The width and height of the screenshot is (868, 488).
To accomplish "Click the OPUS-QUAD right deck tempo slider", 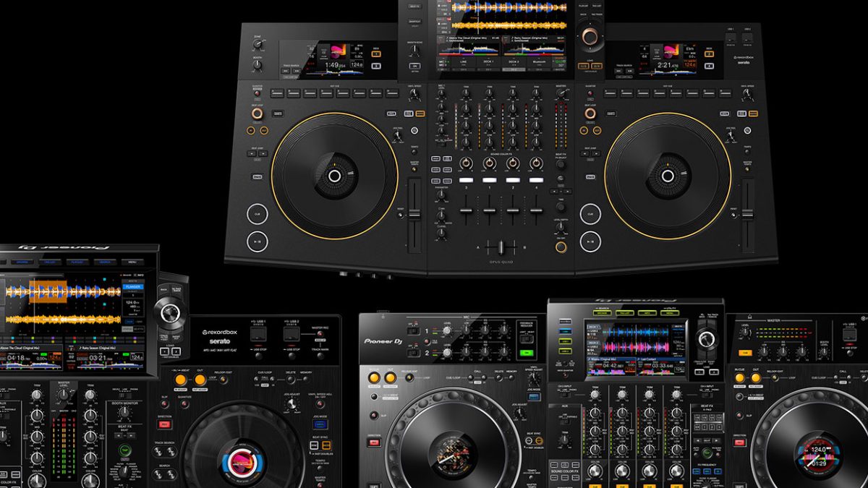I will [747, 215].
